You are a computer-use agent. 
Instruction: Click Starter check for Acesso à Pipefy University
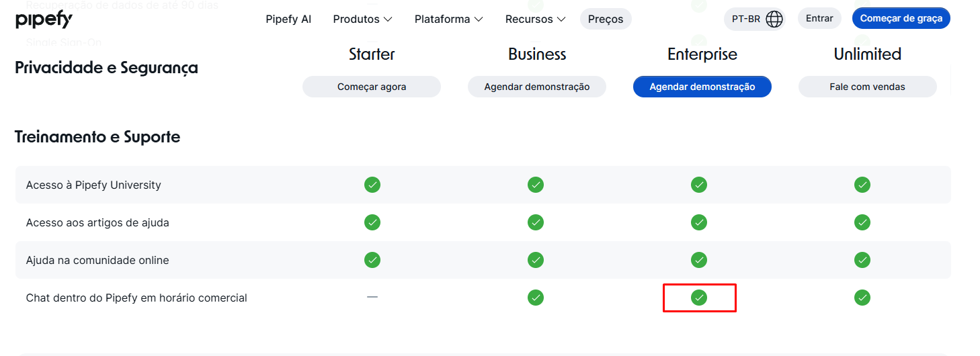(x=372, y=185)
